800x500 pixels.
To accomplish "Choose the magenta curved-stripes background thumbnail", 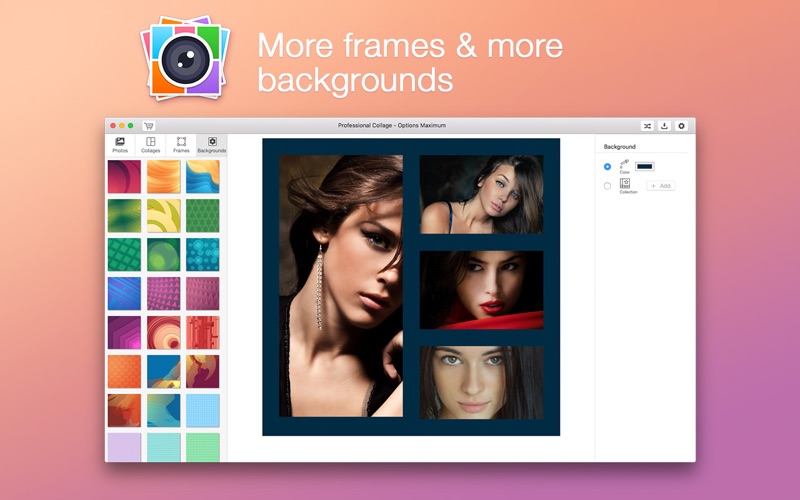I will [124, 177].
